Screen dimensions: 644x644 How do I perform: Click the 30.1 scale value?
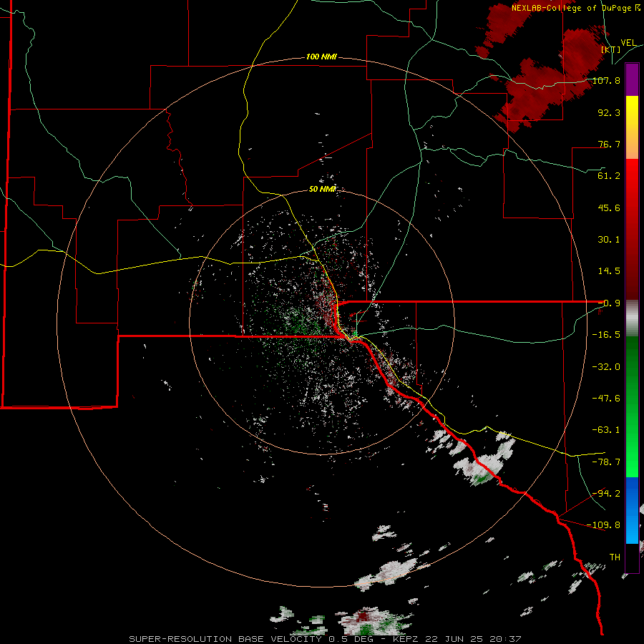click(x=609, y=240)
